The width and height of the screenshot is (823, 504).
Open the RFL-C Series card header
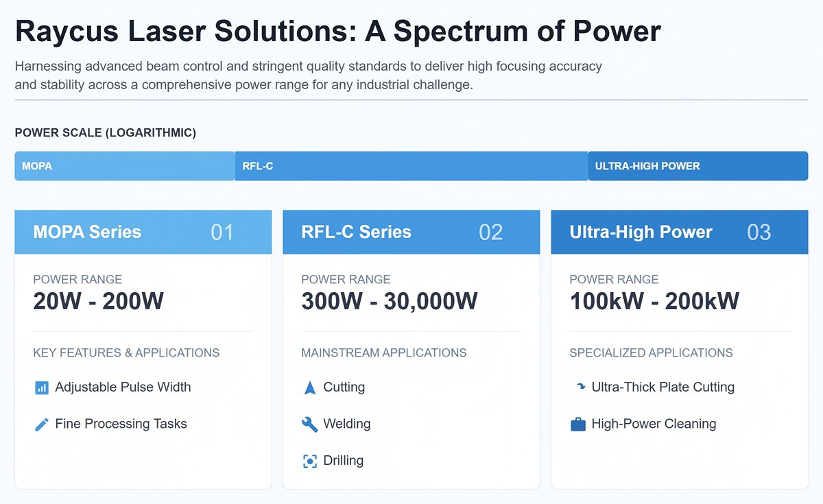pyautogui.click(x=411, y=232)
